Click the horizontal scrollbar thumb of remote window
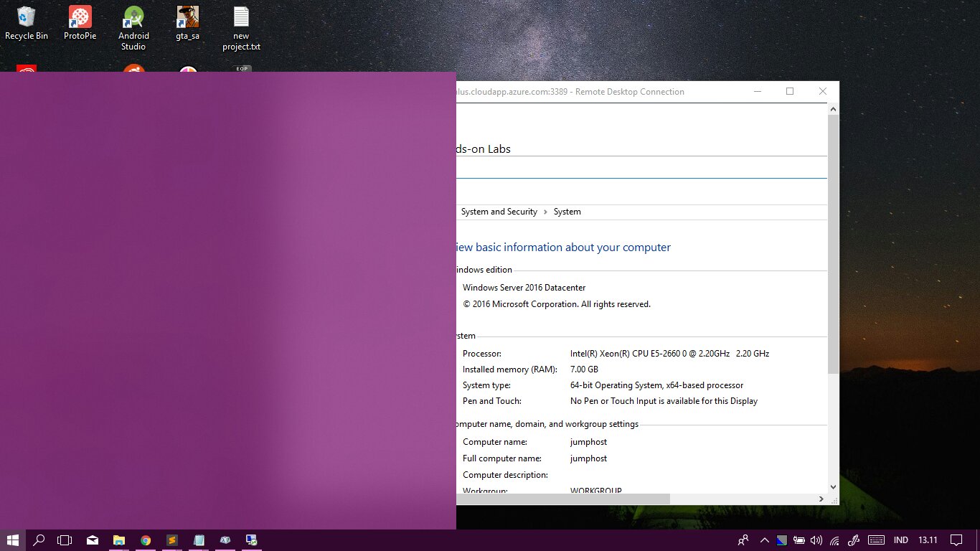Screen dimensions: 980x551 pyautogui.click(x=562, y=499)
